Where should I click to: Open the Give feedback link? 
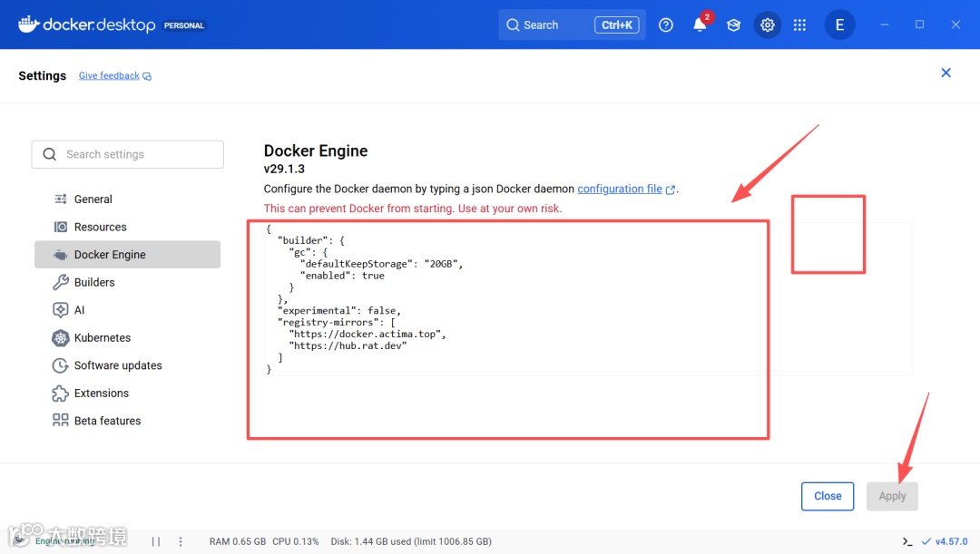point(109,75)
